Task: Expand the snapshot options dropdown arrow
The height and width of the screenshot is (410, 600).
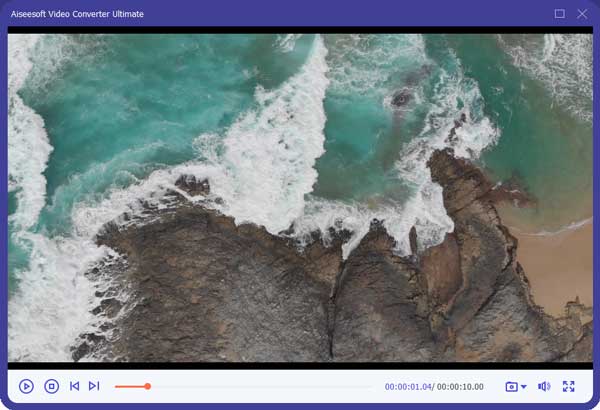Action: point(524,387)
